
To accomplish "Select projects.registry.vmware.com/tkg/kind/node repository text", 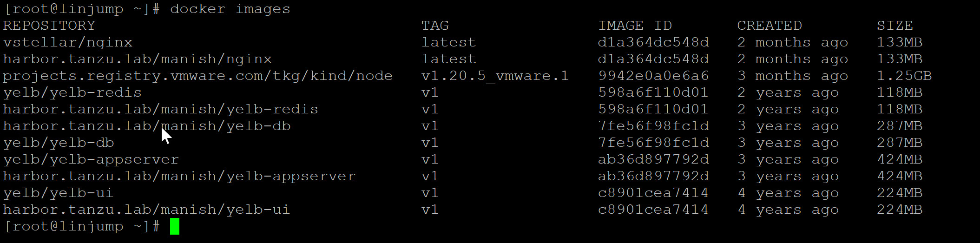I will point(198,76).
